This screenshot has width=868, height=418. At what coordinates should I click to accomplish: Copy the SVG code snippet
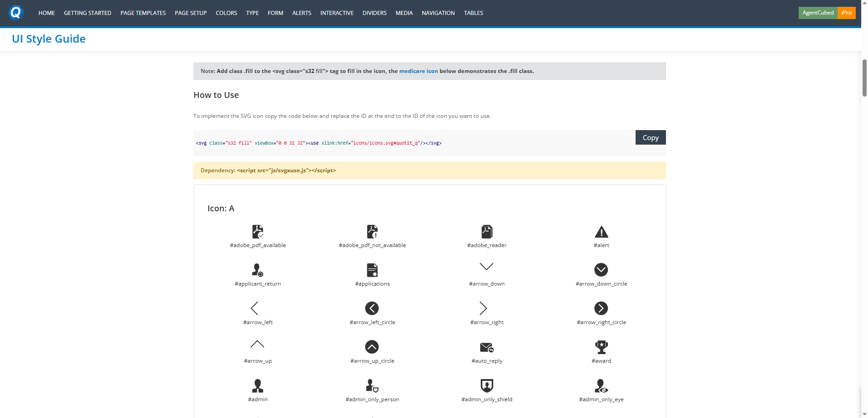coord(651,137)
